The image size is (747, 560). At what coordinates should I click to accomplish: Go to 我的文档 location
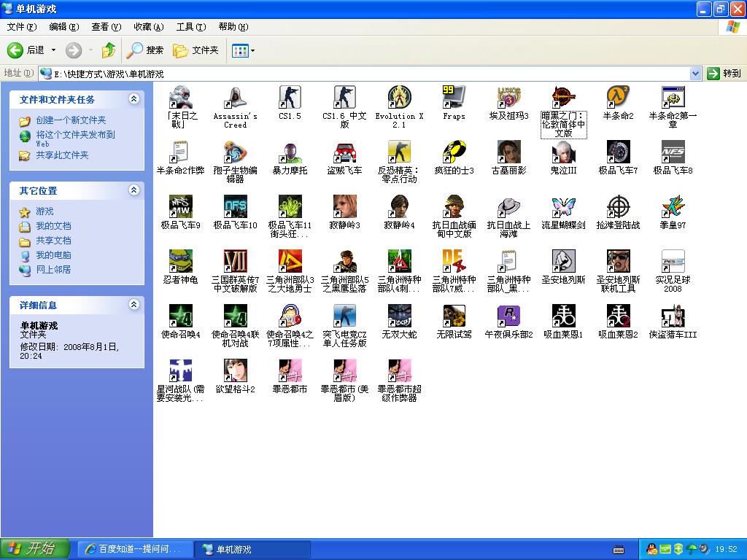click(53, 226)
